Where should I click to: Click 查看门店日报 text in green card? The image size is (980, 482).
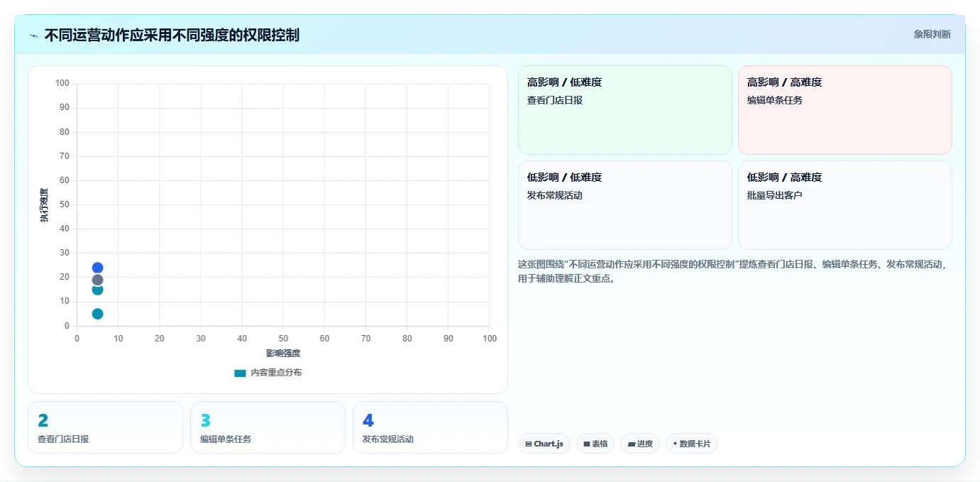pos(555,100)
